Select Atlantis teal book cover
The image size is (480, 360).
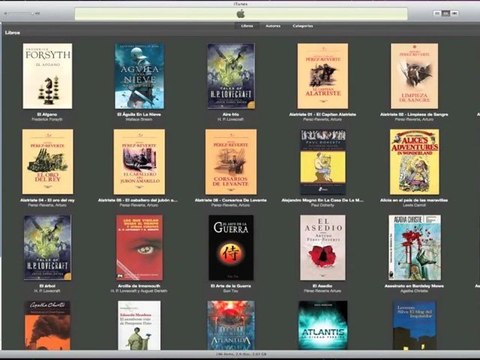point(323,325)
